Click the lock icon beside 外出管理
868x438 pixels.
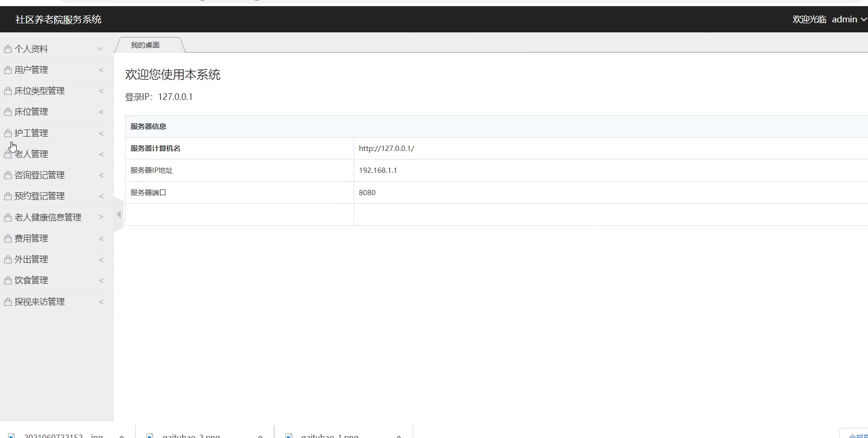pyautogui.click(x=8, y=259)
